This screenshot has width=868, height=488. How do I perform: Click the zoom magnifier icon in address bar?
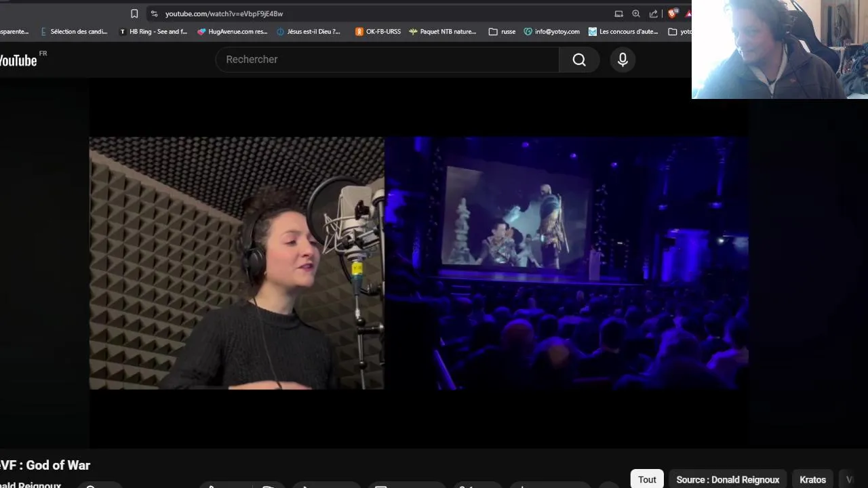pos(636,14)
